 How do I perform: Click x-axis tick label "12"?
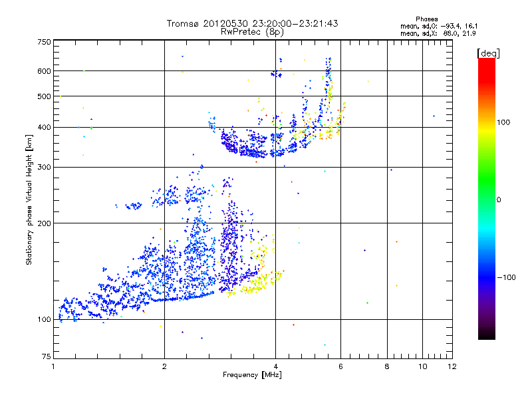452,366
